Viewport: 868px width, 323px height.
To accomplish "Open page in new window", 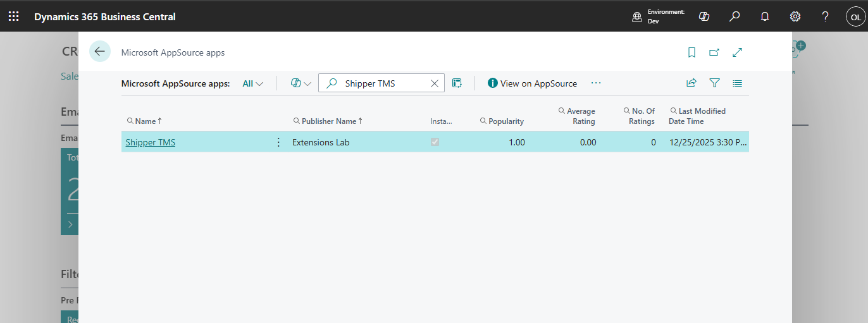I will click(x=714, y=52).
